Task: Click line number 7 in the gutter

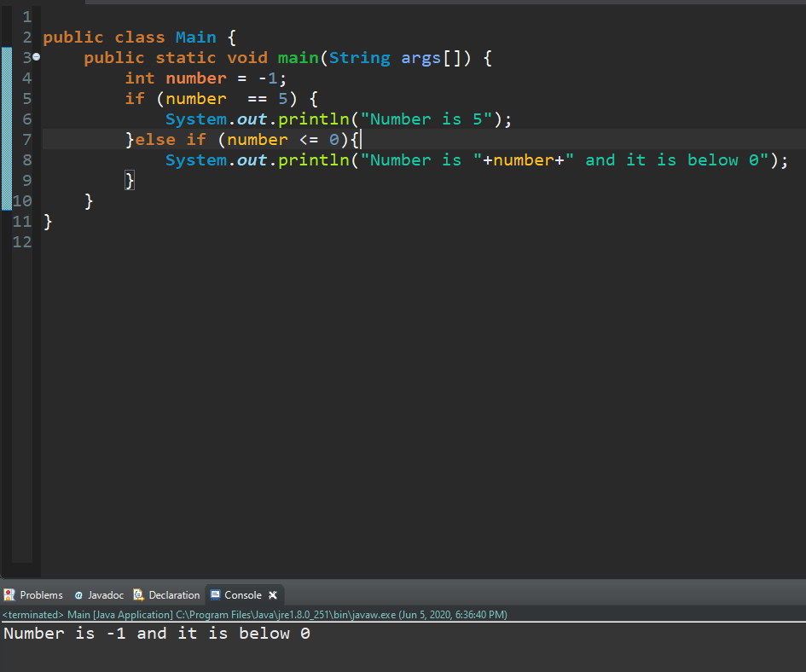Action: [x=26, y=140]
